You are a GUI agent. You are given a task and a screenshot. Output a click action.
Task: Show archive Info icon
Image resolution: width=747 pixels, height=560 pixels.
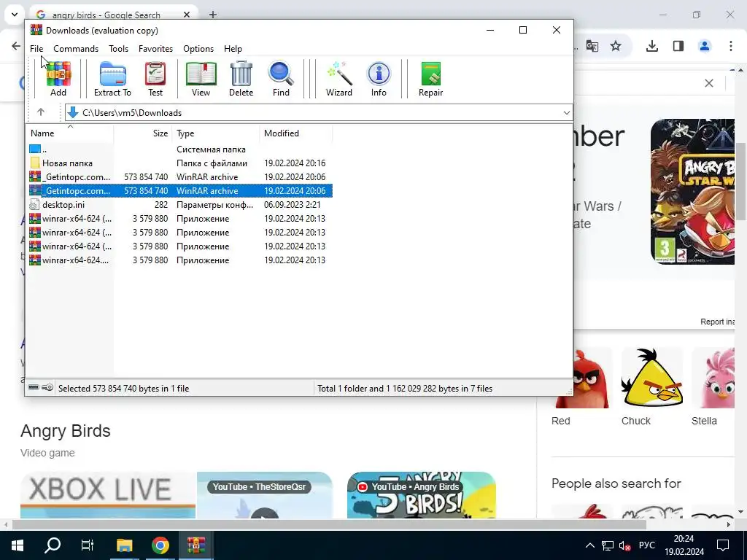pyautogui.click(x=379, y=79)
